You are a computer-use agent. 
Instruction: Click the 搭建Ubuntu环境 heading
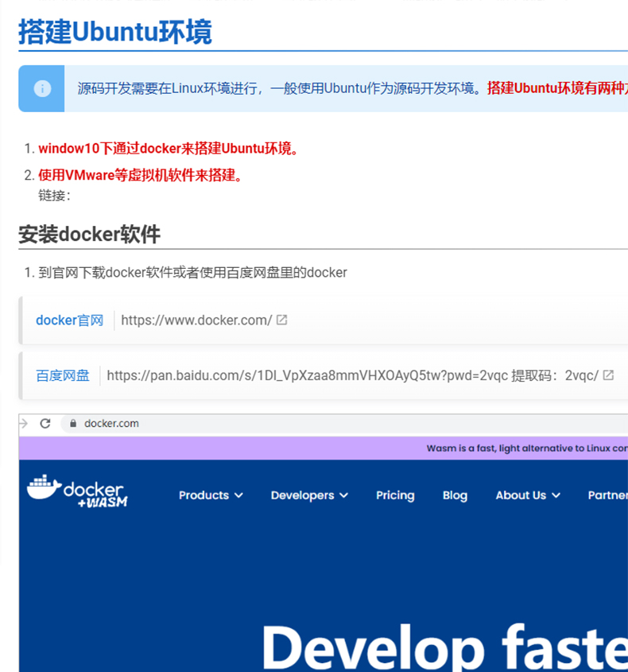tap(115, 32)
